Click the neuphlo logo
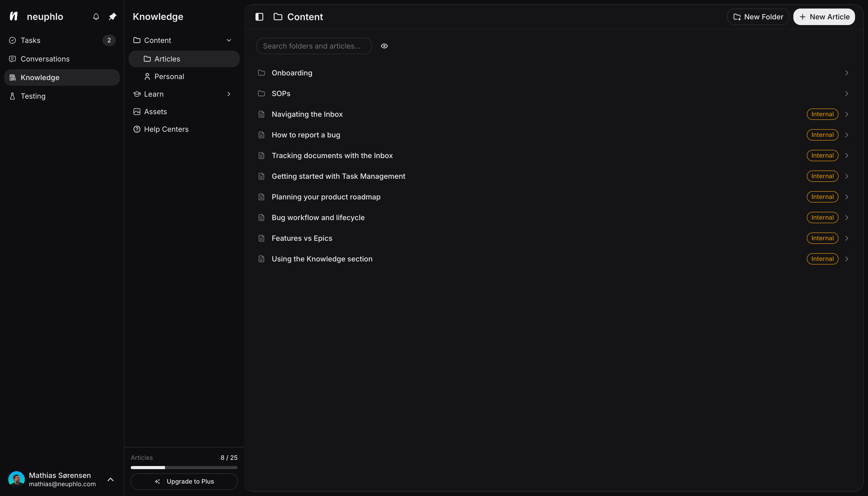 [x=14, y=16]
